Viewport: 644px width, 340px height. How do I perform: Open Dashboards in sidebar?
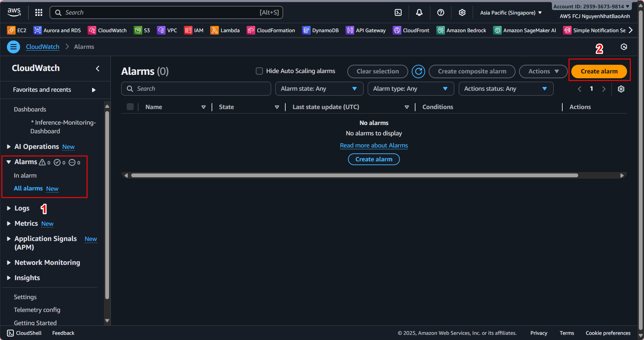[x=30, y=109]
